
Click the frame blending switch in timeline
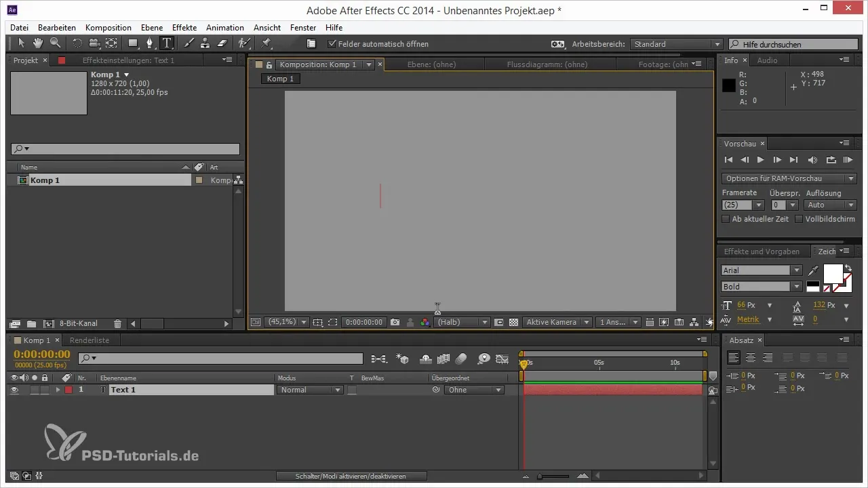444,358
